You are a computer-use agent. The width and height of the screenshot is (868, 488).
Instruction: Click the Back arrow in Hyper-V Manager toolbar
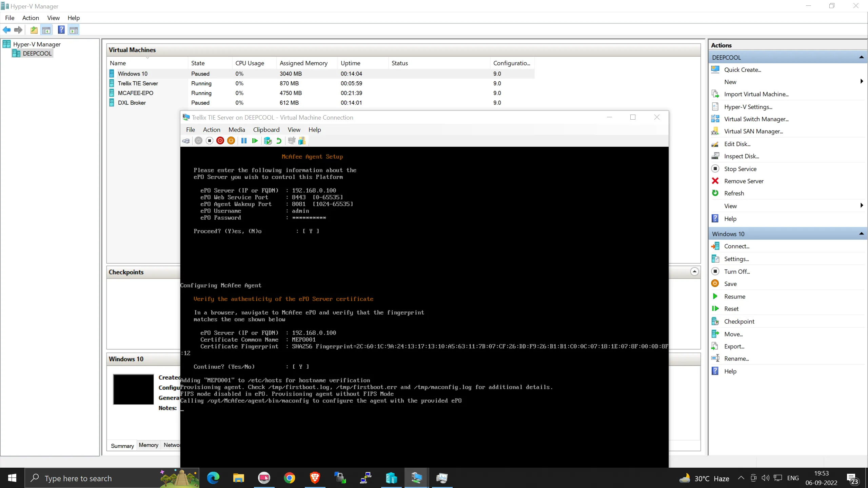(6, 30)
